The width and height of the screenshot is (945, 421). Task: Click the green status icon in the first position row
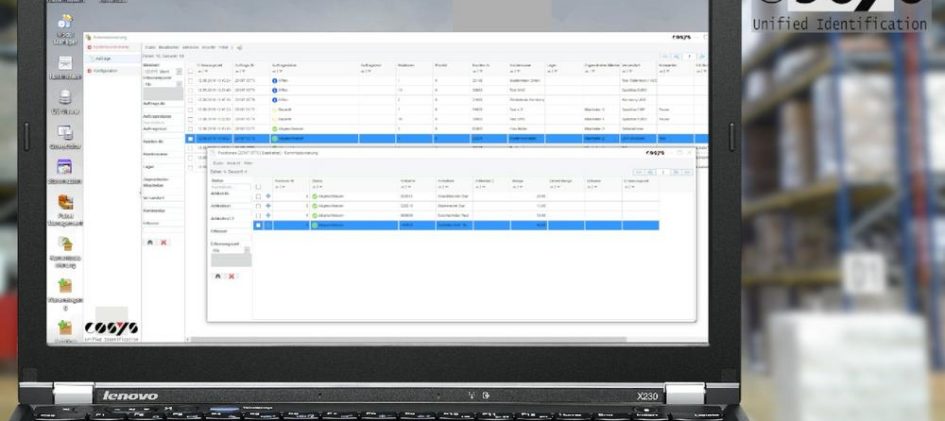click(x=315, y=196)
